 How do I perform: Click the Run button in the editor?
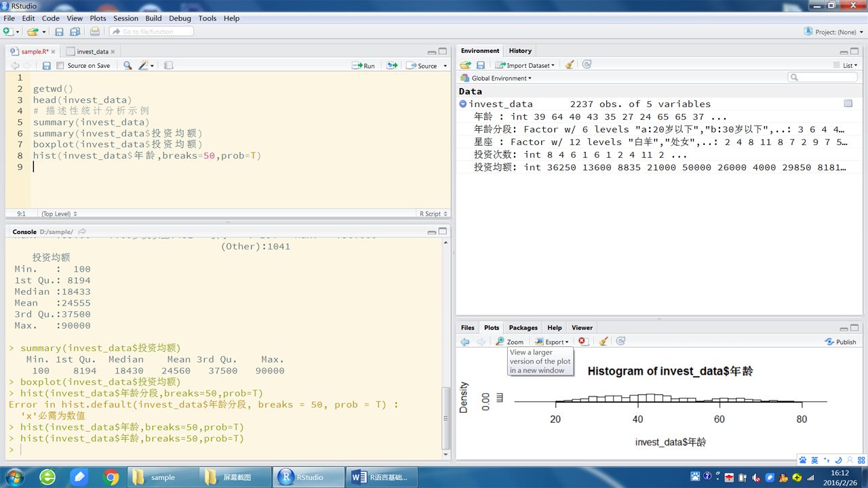(364, 66)
